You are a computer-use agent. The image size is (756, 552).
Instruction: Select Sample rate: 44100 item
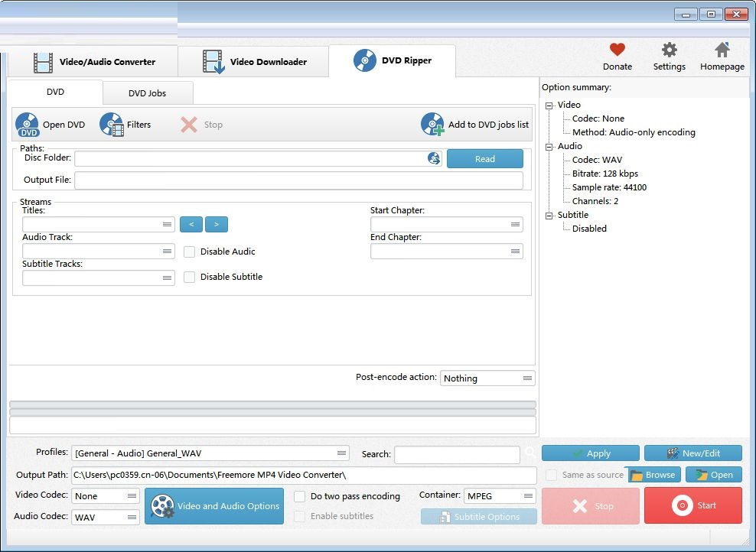tap(609, 187)
